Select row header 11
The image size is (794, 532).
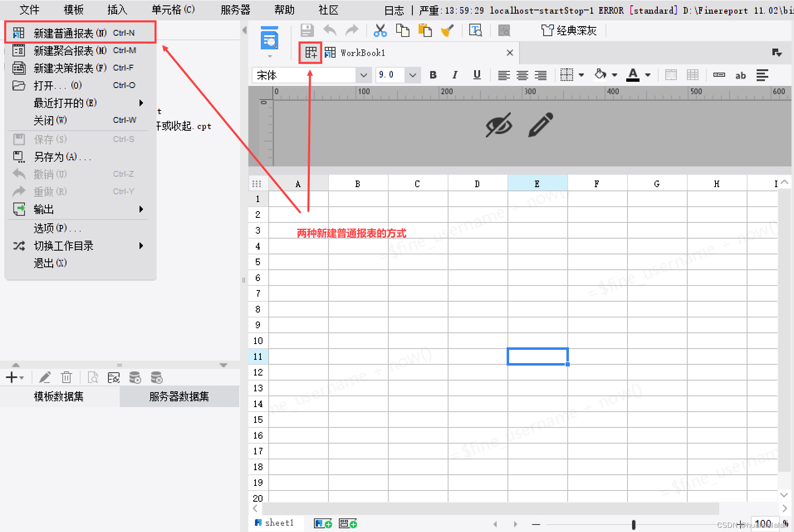(x=258, y=356)
